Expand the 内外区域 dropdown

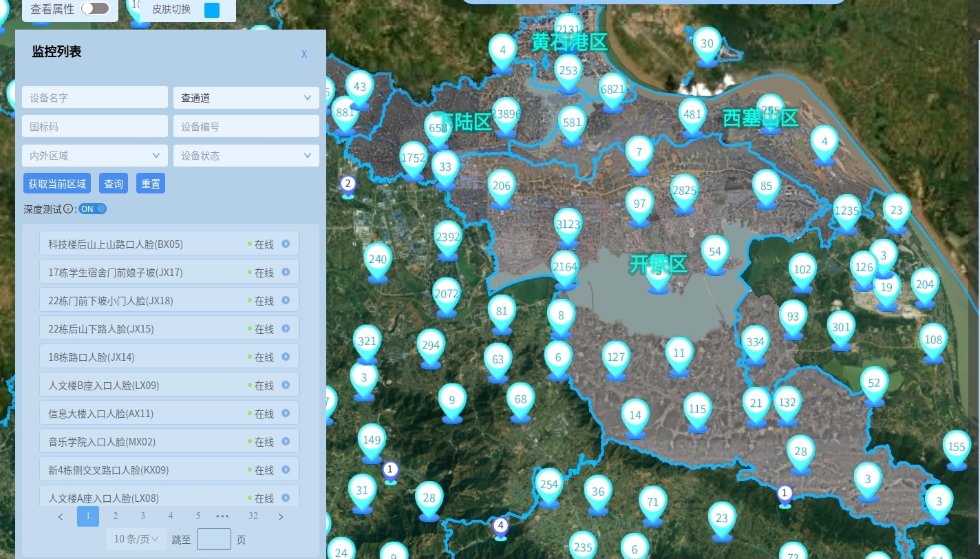(95, 156)
